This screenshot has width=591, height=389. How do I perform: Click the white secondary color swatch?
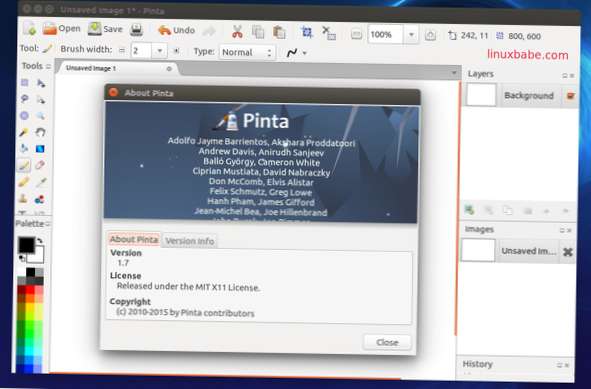pos(37,256)
